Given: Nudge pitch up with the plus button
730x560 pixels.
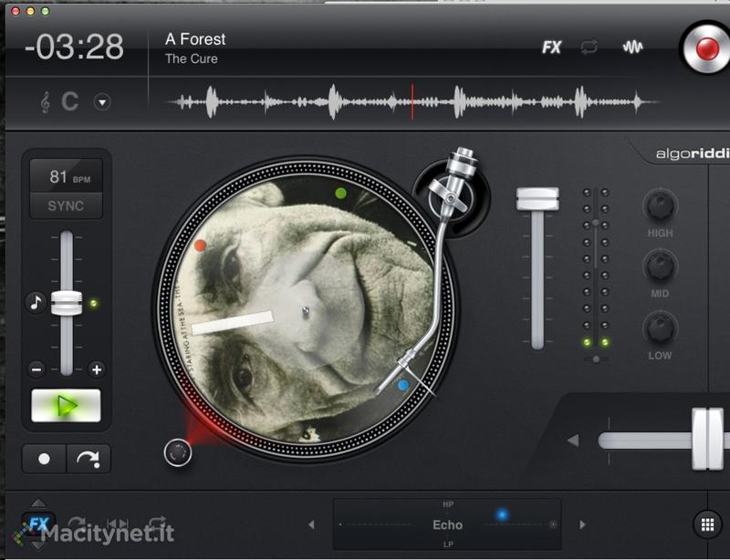Looking at the screenshot, I should click(97, 369).
